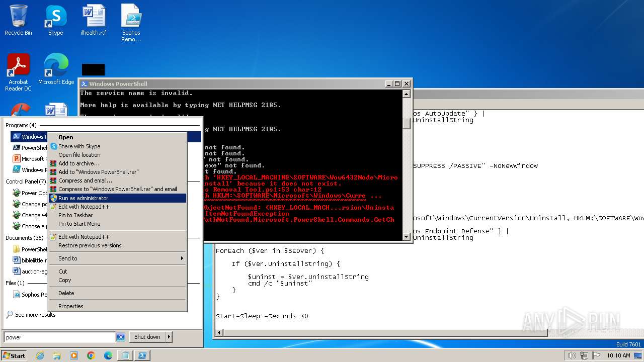This screenshot has width=644, height=362.
Task: Open the ilhealth.rtf desktop file
Action: click(94, 20)
